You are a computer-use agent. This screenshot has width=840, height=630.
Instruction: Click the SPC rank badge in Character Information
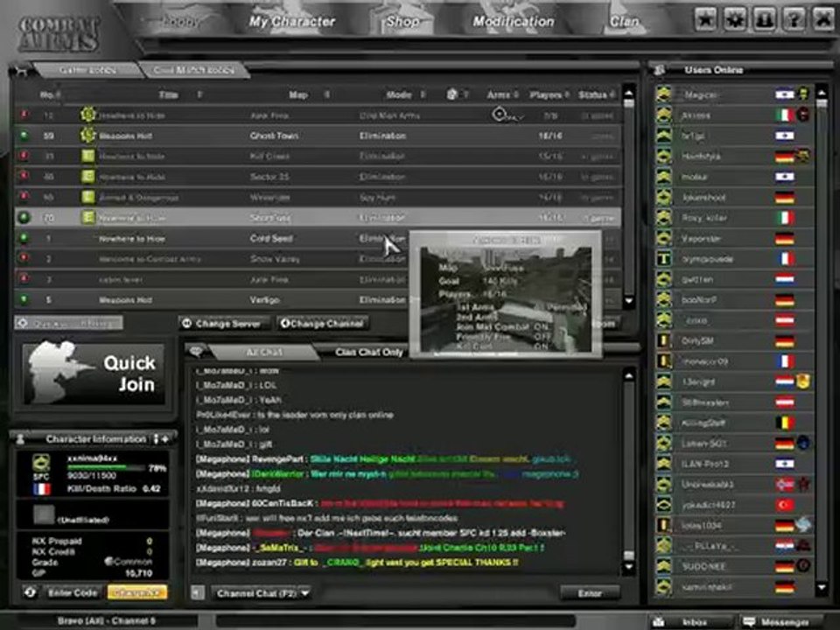41,464
